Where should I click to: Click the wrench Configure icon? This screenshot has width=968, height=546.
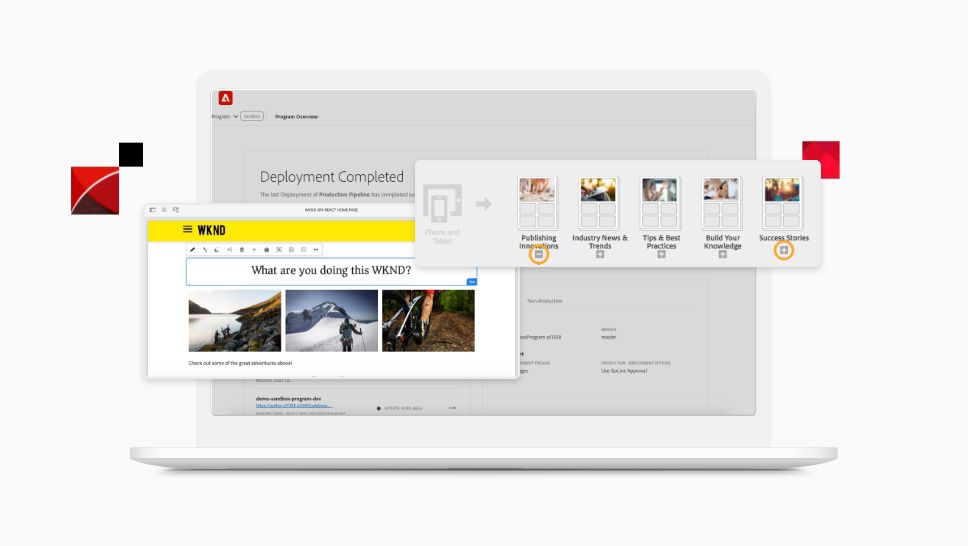tap(205, 250)
